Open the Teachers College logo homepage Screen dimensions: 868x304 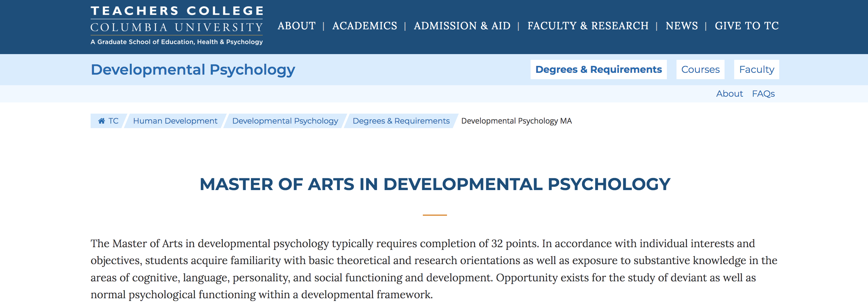177,26
